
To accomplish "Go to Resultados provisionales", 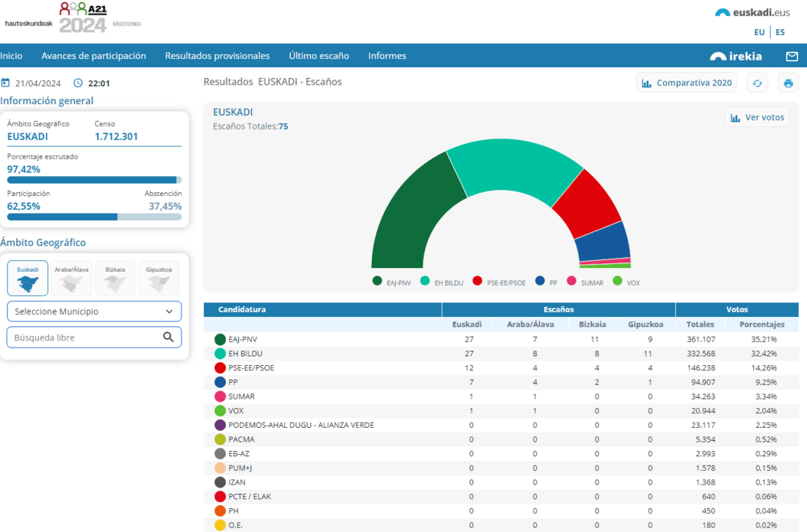I will point(217,56).
